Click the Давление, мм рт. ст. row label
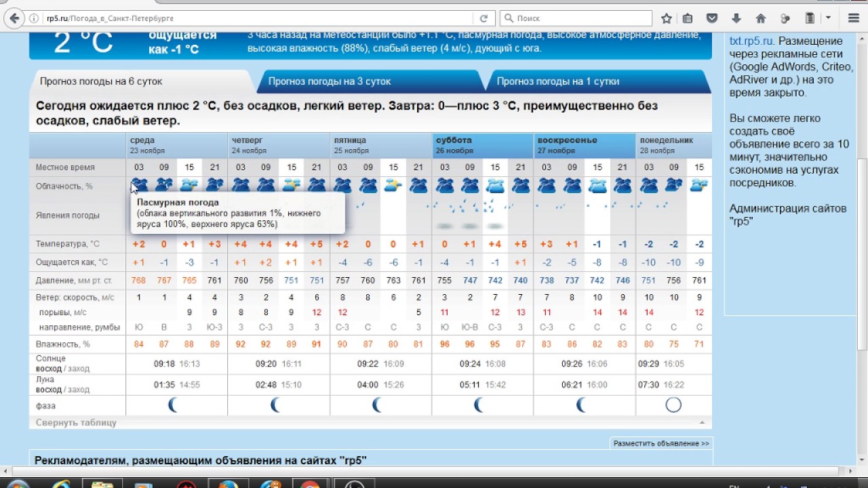868x488 pixels. coord(75,281)
